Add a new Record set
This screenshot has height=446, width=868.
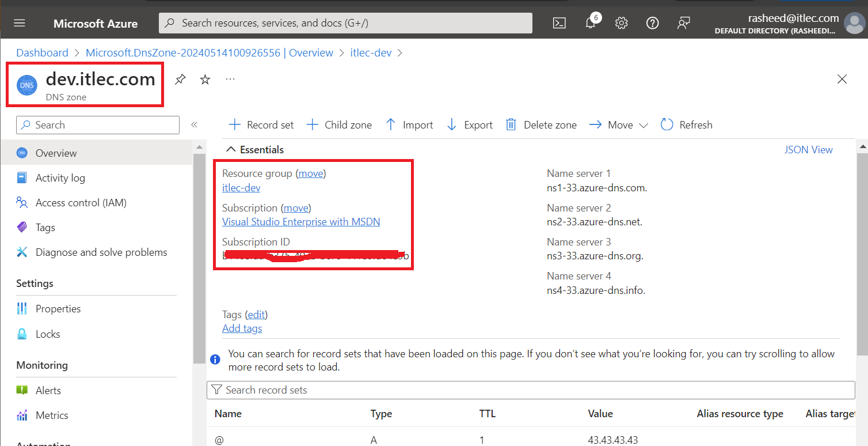[261, 125]
